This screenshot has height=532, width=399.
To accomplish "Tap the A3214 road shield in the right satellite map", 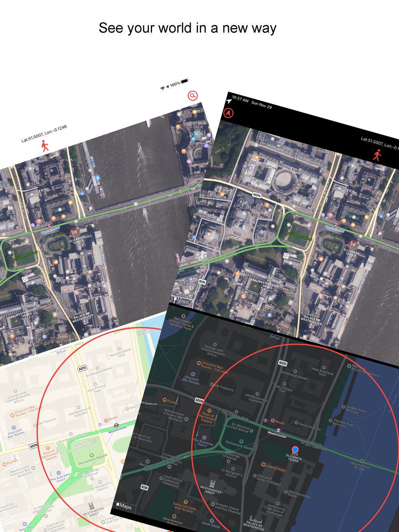I will (x=257, y=195).
